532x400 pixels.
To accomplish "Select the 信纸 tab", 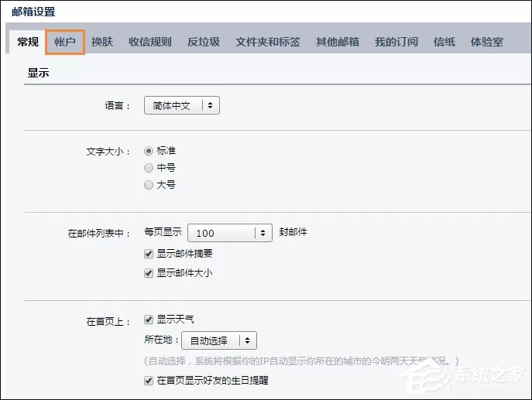I will tap(444, 42).
